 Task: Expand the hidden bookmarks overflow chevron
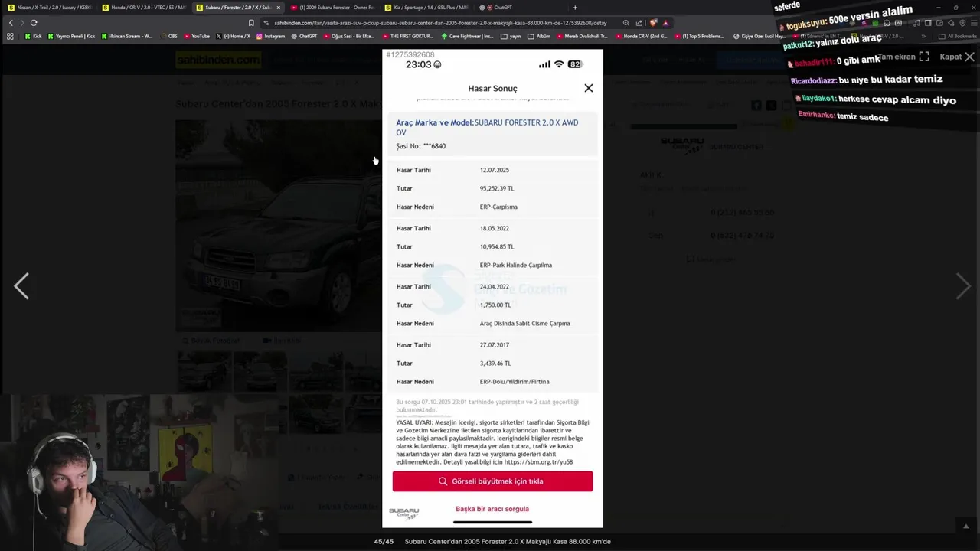click(x=923, y=36)
